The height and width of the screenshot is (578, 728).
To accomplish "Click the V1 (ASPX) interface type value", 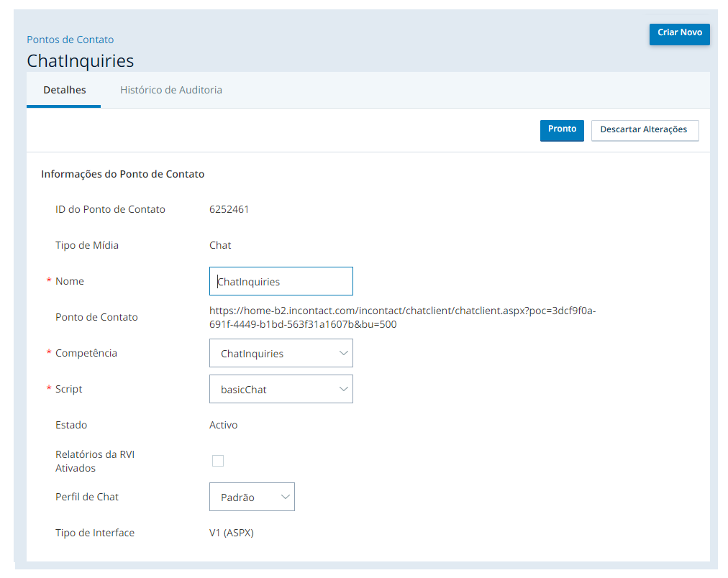I will (231, 533).
